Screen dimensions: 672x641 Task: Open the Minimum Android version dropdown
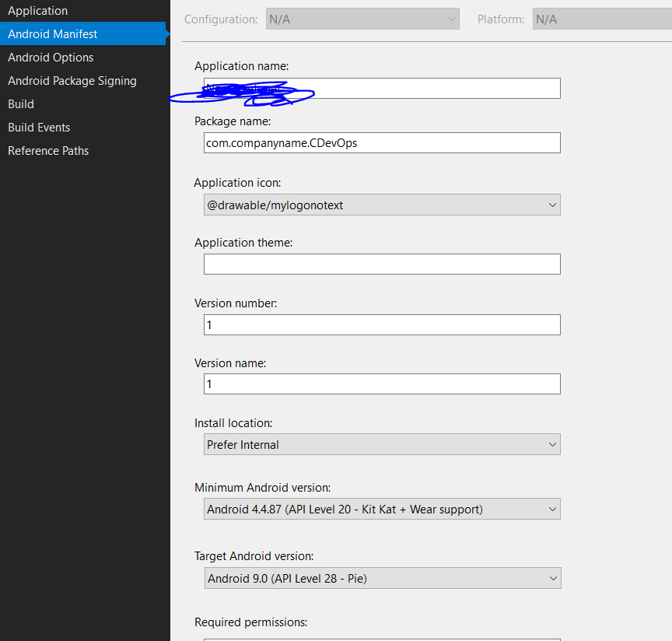click(x=382, y=509)
